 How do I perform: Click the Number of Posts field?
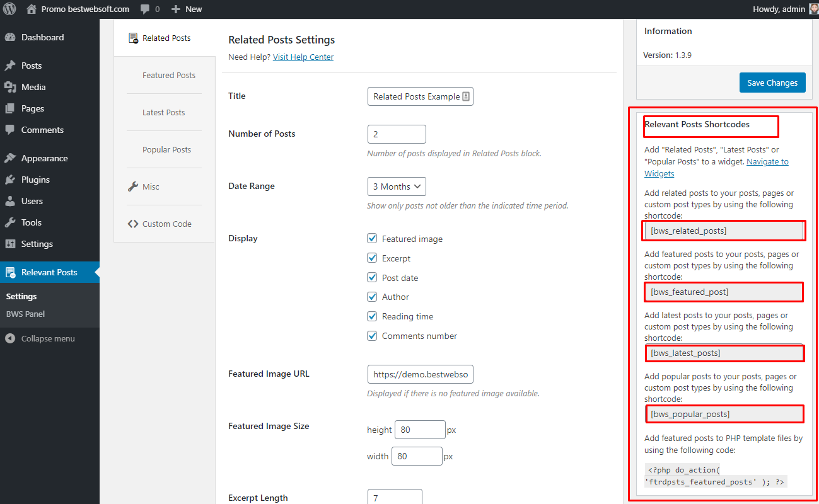coord(397,134)
